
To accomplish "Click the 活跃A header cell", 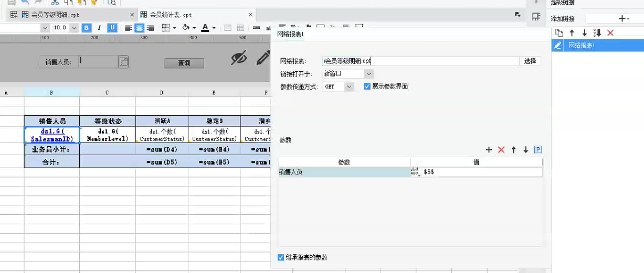I will [162, 121].
